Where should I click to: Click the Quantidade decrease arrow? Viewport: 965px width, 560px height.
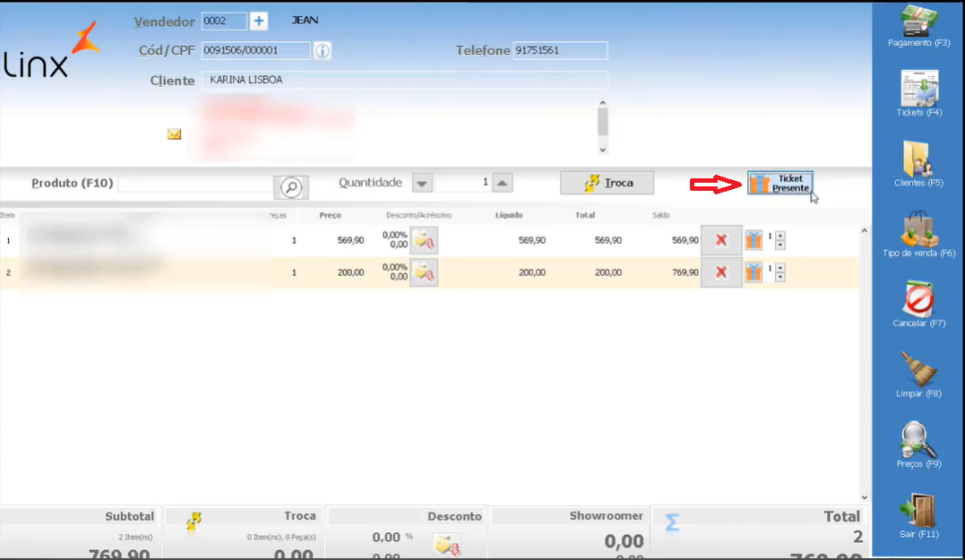click(421, 182)
